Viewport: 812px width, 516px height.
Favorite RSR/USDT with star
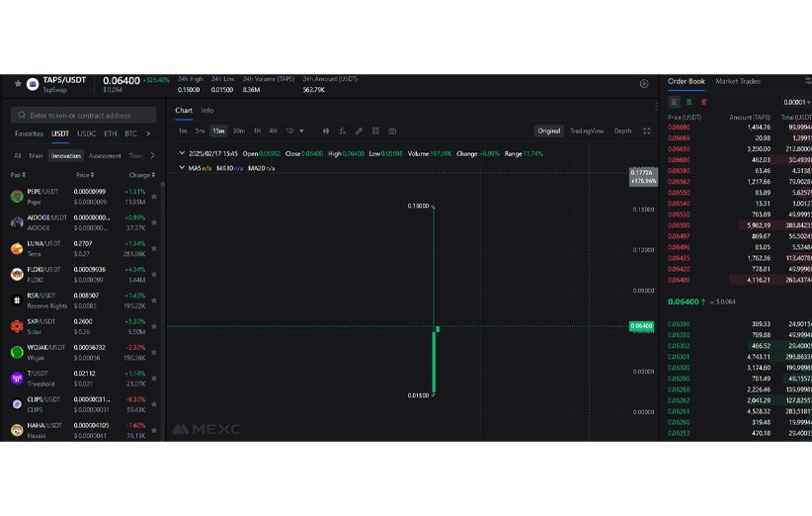(154, 301)
